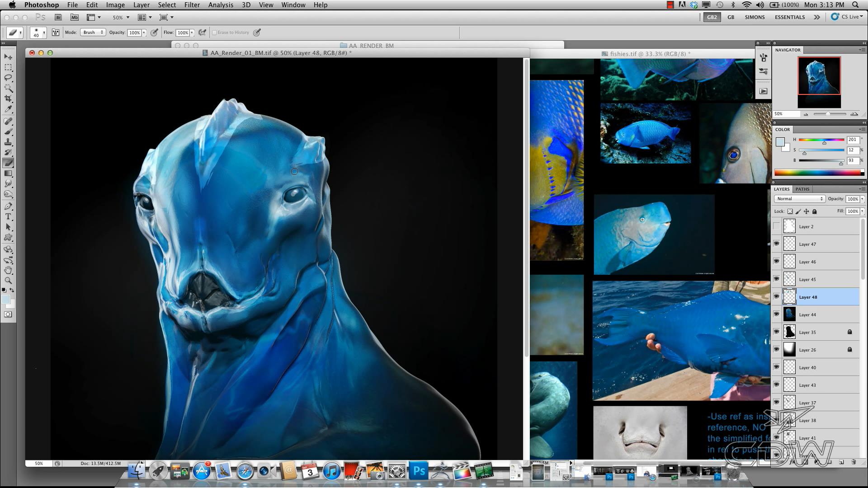Open the Flow value dropdown arrow
This screenshot has height=488, width=868.
(x=192, y=33)
